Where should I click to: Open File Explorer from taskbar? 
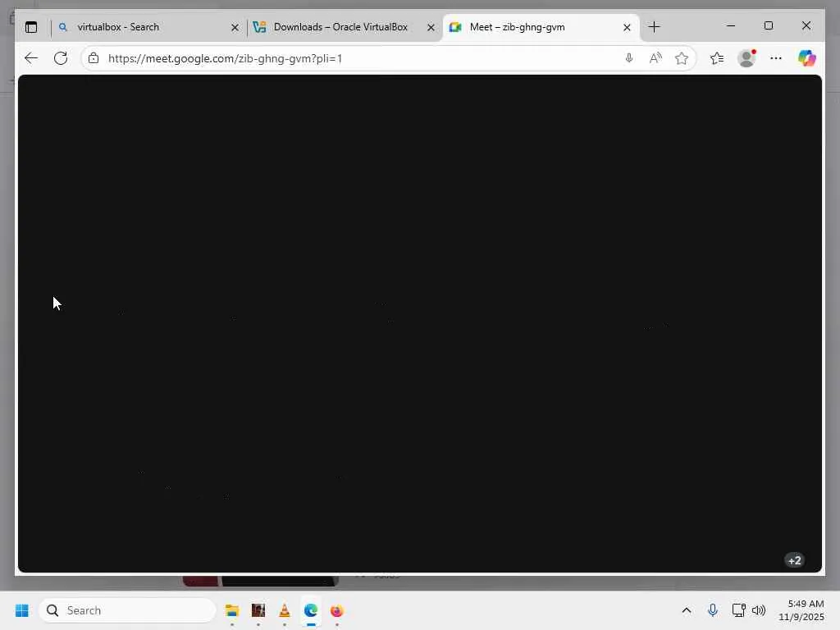(232, 610)
